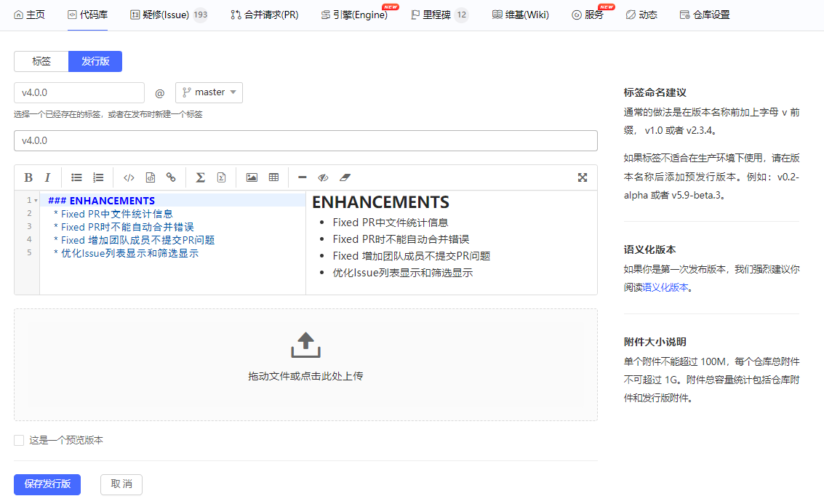The image size is (824, 504).
Task: Insert an image into the release notes
Action: [x=252, y=177]
